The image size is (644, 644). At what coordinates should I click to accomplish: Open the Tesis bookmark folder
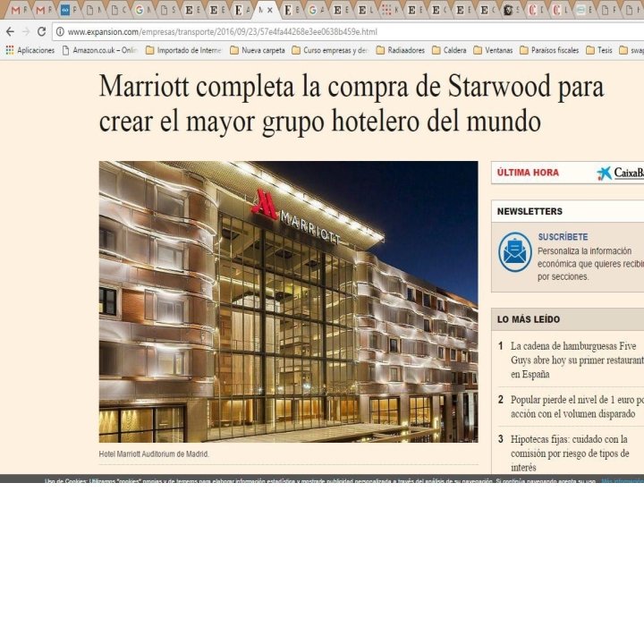pos(599,50)
